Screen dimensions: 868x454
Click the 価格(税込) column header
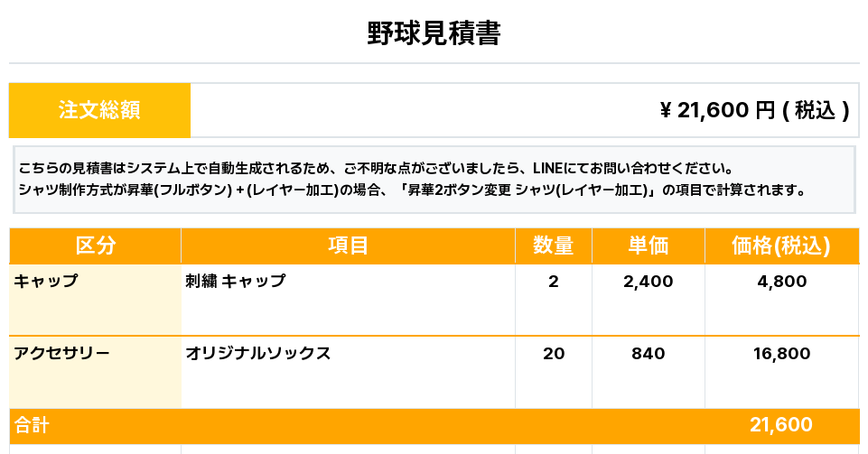tap(781, 246)
